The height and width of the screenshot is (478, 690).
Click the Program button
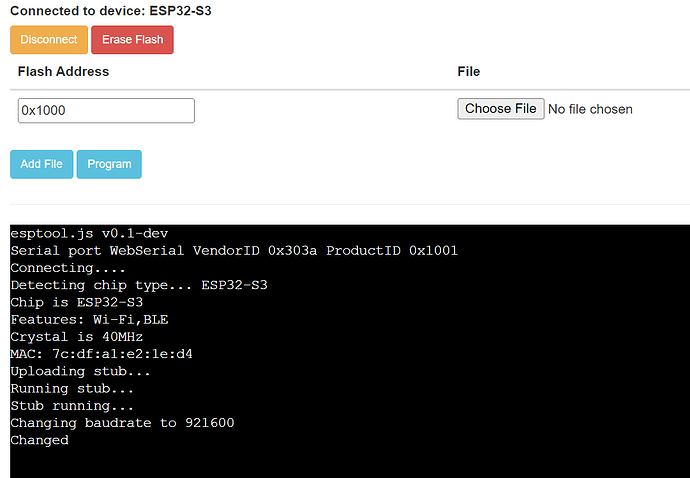pyautogui.click(x=109, y=164)
